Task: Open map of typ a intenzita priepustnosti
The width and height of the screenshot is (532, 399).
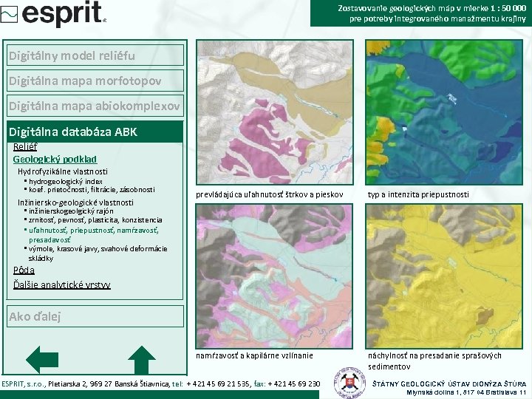Action: click(x=444, y=112)
